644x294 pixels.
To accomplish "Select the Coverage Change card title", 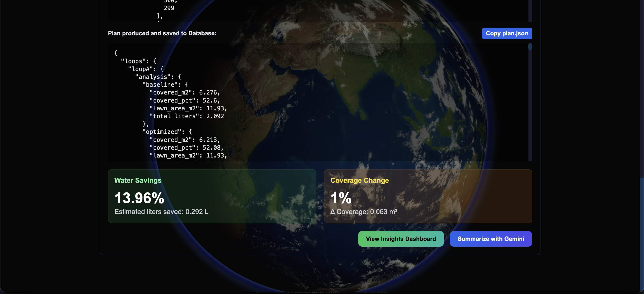I will pyautogui.click(x=359, y=180).
